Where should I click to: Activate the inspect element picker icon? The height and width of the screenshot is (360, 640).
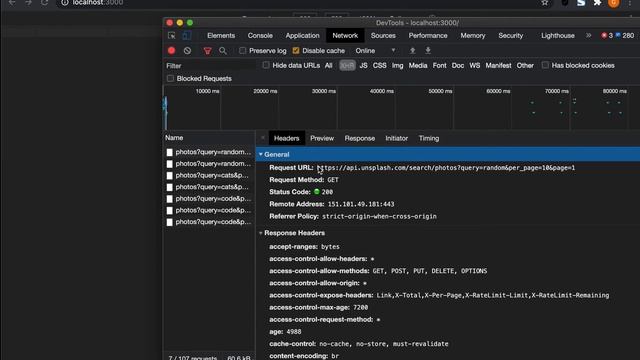tap(171, 36)
